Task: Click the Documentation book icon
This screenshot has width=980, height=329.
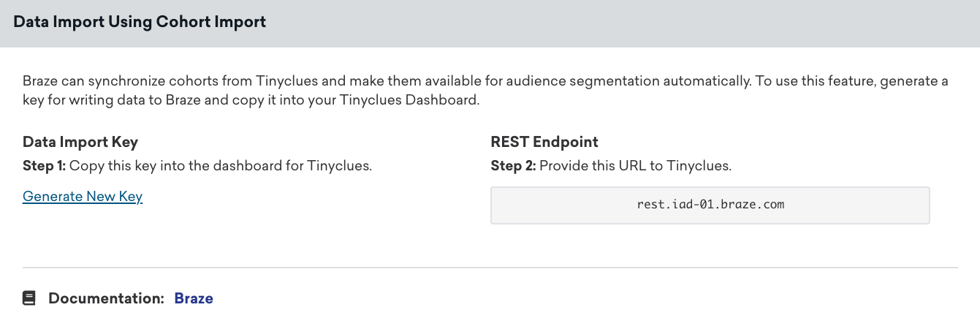Action: [29, 298]
